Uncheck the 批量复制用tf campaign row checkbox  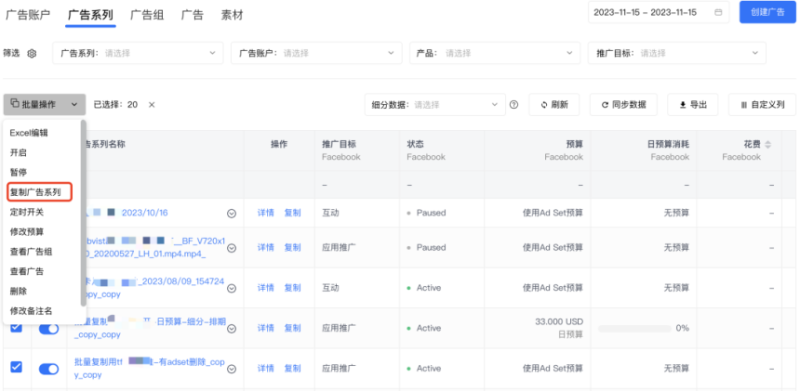click(16, 366)
